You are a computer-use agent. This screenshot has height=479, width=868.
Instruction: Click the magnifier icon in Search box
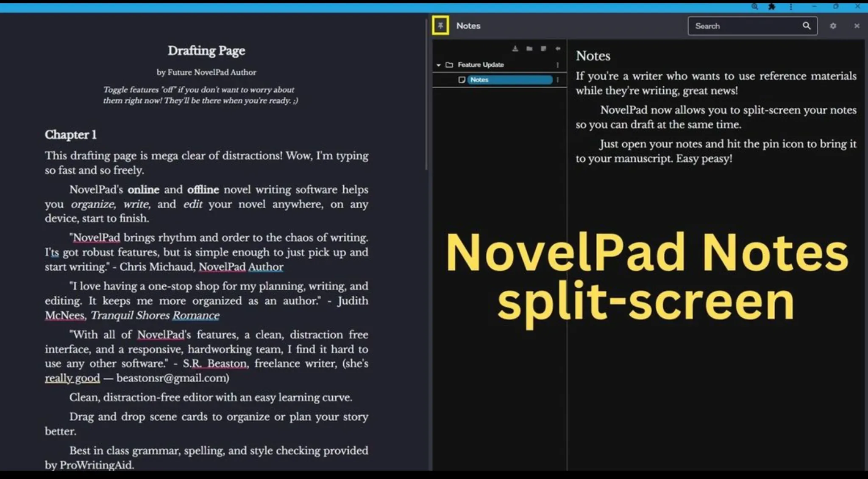[807, 26]
